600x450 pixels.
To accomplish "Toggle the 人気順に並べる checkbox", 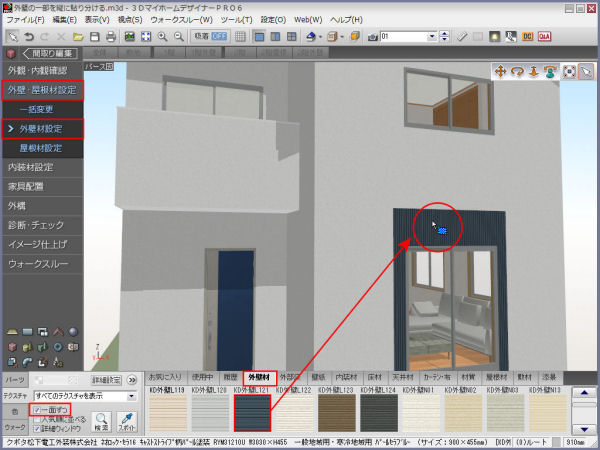I will pos(37,419).
